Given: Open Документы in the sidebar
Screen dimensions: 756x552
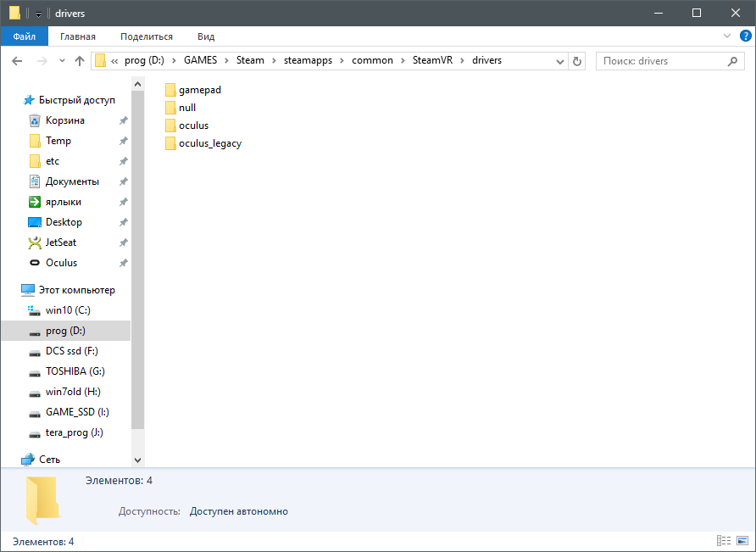Looking at the screenshot, I should coord(72,181).
